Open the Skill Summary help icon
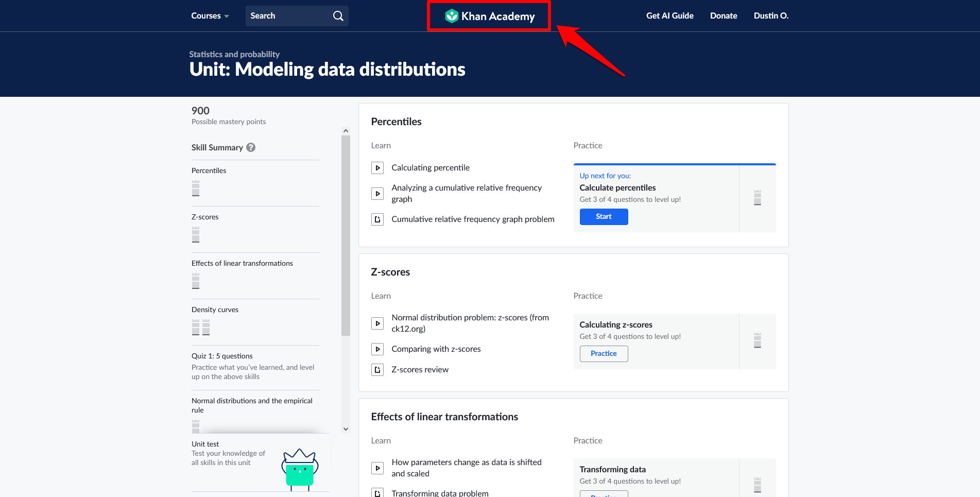The image size is (980, 497). (x=251, y=147)
